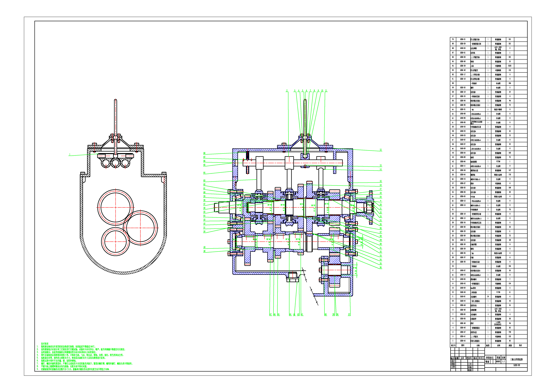This screenshot has height=392, width=555.
Task: Click balloon number '68' left of gearbox section
Action: tap(205, 153)
